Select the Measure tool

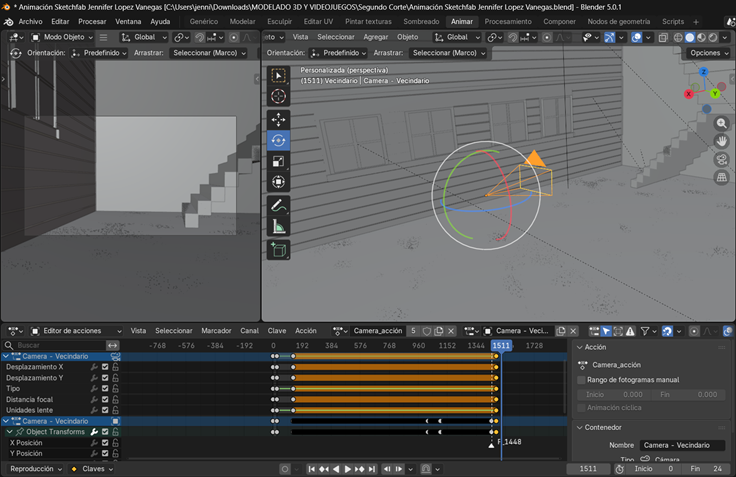point(278,227)
